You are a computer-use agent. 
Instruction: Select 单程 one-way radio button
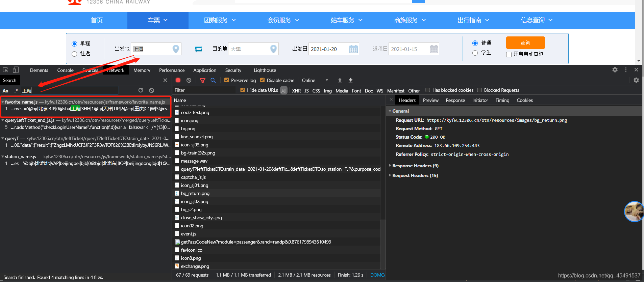coord(74,44)
